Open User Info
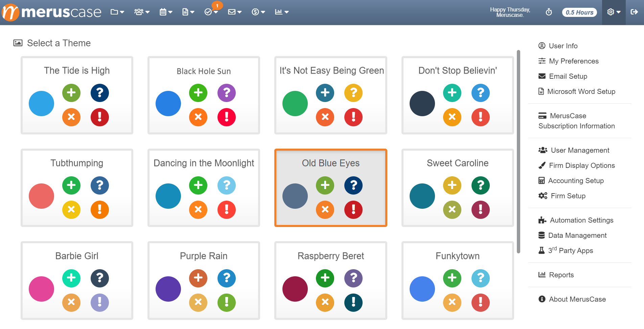The width and height of the screenshot is (644, 329). point(558,46)
